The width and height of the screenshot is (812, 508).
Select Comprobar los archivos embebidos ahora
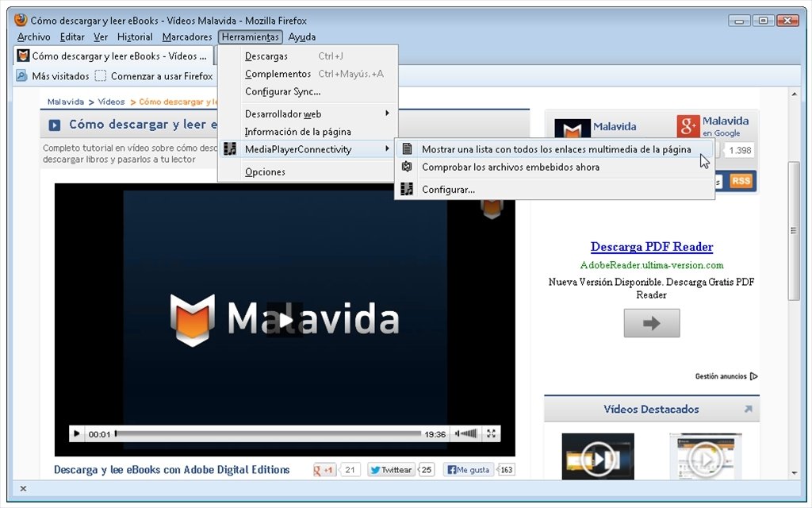pyautogui.click(x=555, y=167)
